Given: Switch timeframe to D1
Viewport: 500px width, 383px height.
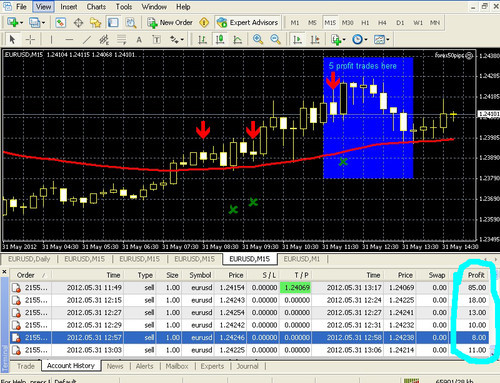Looking at the screenshot, I should point(400,23).
